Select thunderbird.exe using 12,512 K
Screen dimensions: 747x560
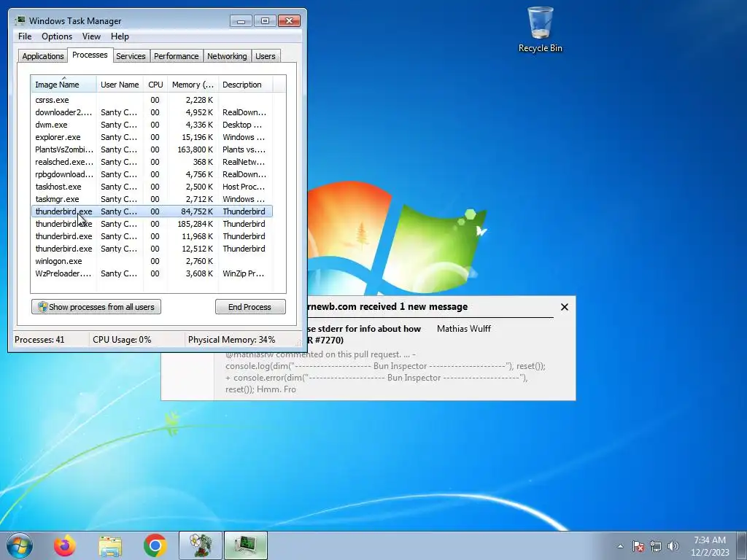click(x=152, y=249)
